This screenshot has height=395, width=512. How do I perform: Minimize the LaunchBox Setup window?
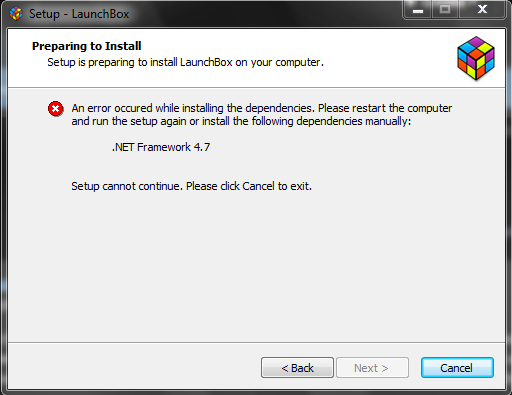tap(418, 10)
